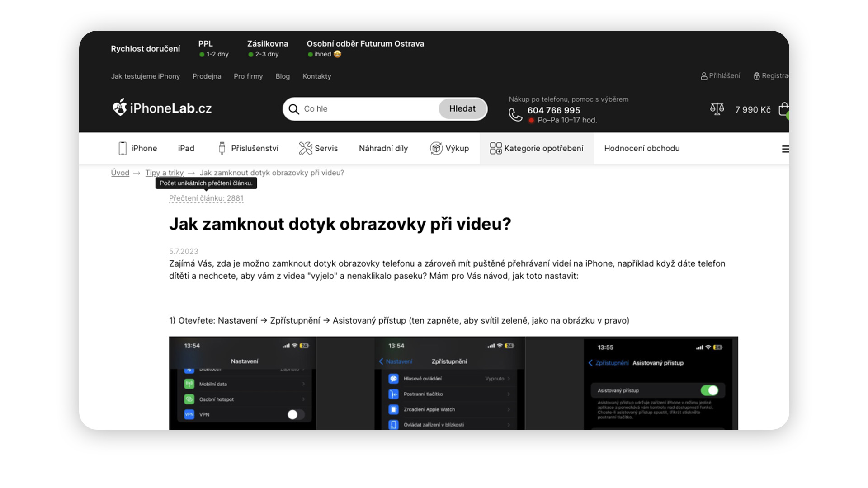
Task: Open Náhradní díly menu item
Action: 383,148
